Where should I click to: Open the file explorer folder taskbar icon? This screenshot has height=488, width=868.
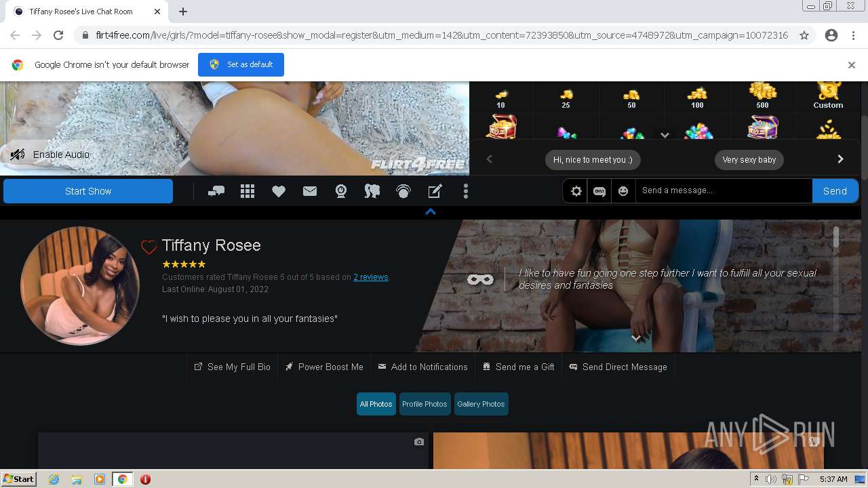tap(77, 479)
